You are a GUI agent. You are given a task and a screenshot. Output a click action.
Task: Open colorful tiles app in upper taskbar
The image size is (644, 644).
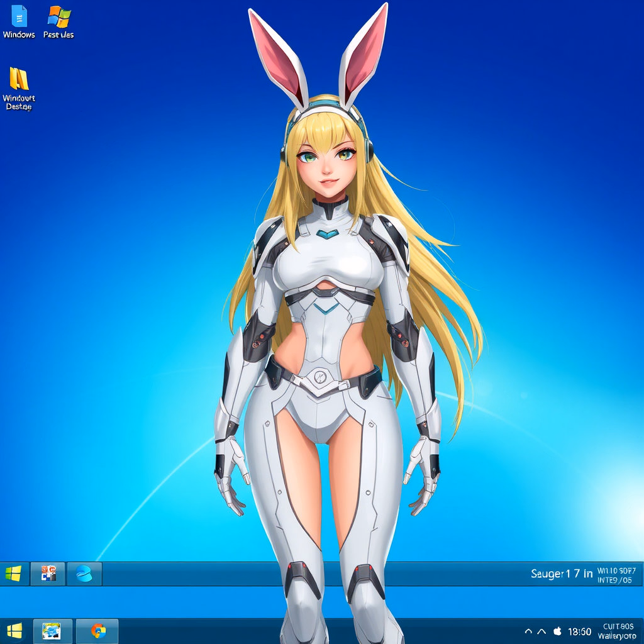click(x=48, y=574)
